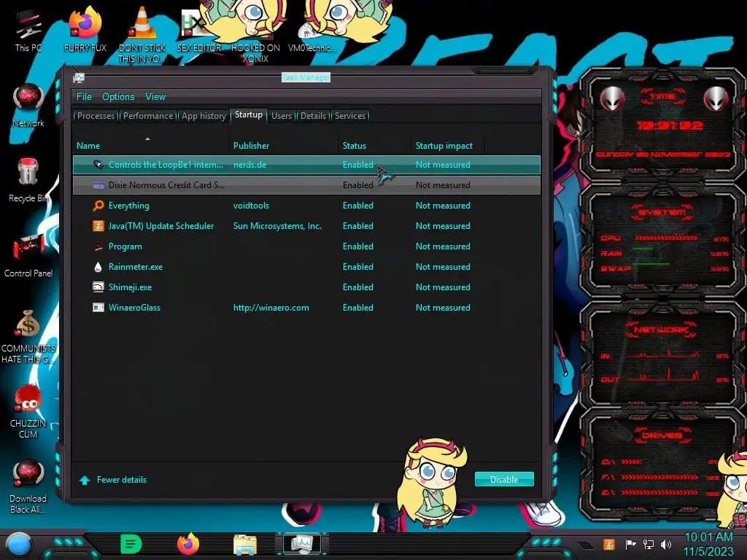This screenshot has width=747, height=560.
Task: Open the Recycle Bin desktop icon
Action: tap(28, 180)
